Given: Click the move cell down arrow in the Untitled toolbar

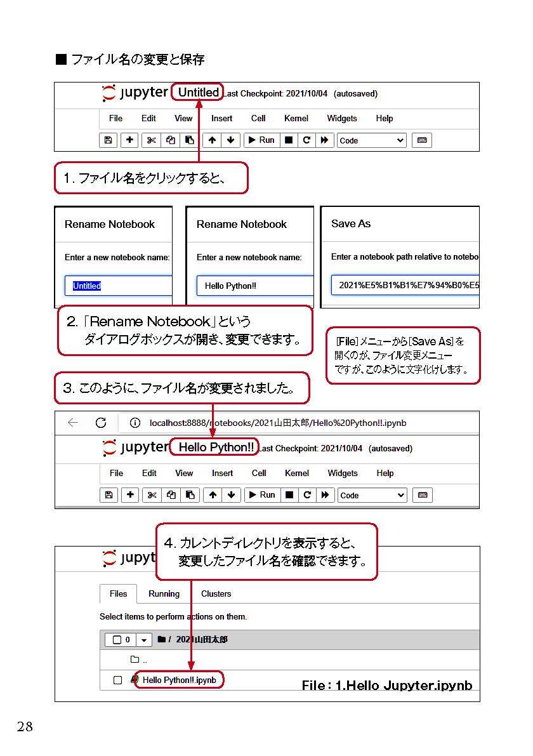Looking at the screenshot, I should 230,140.
